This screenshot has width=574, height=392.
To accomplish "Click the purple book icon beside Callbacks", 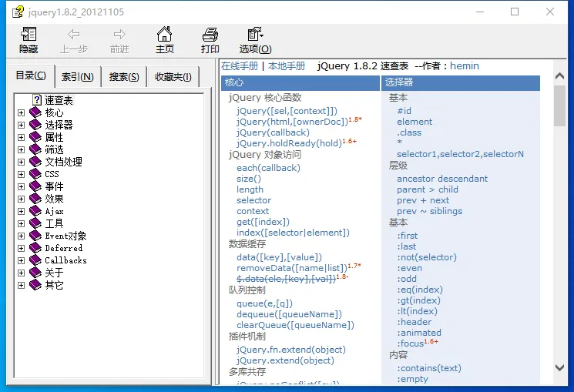I will (35, 260).
